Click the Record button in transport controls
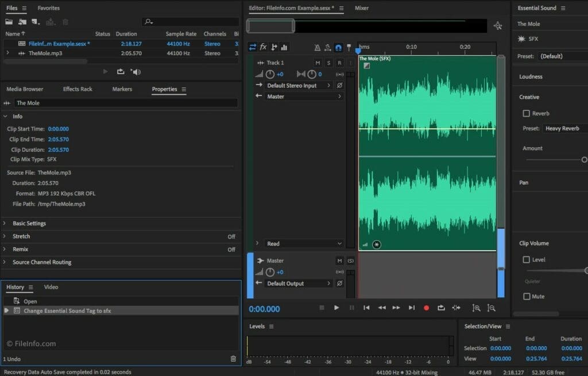Image resolution: width=588 pixels, height=376 pixels. (426, 308)
